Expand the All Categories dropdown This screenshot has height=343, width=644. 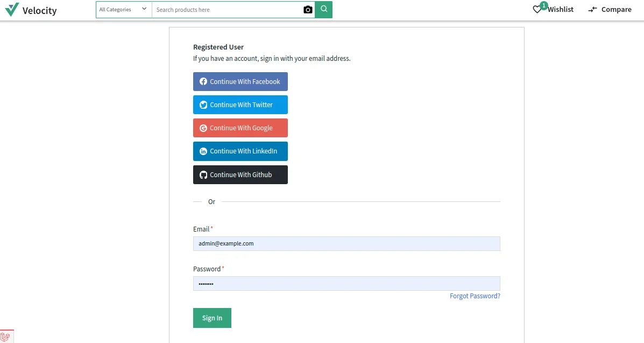(x=124, y=10)
